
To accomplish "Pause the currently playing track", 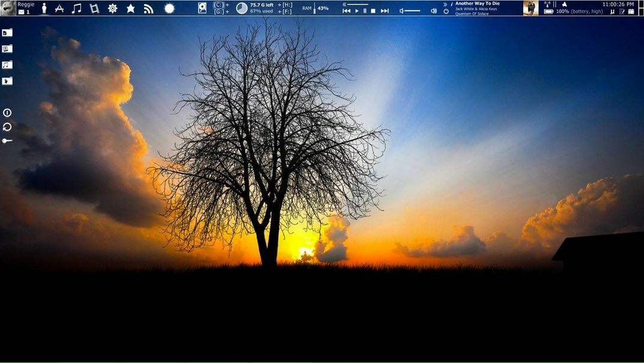I will (x=365, y=11).
